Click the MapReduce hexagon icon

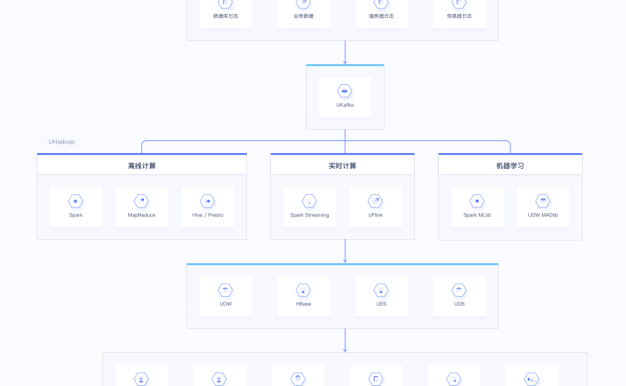coord(141,201)
